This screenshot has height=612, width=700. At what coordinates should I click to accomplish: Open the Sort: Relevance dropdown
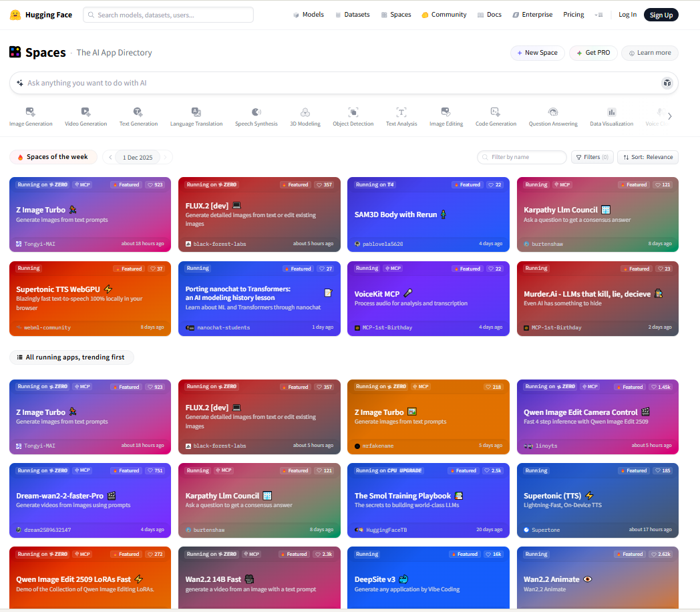tap(648, 157)
